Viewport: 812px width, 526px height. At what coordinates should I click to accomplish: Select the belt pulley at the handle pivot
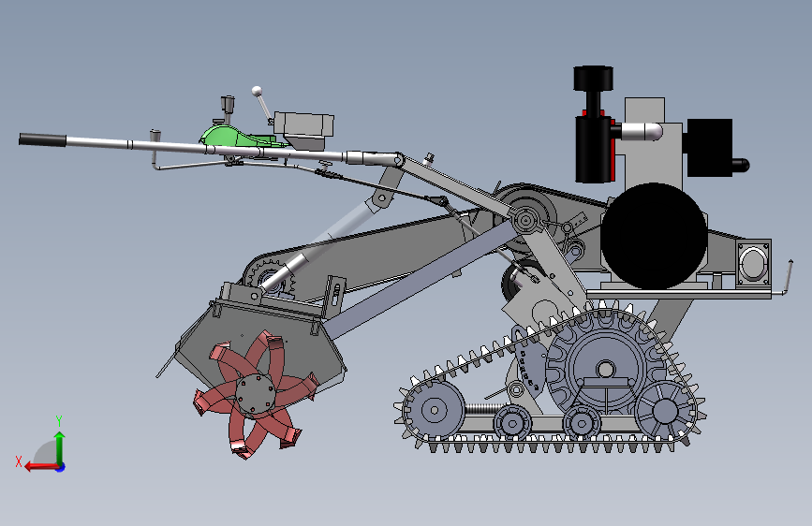526,220
